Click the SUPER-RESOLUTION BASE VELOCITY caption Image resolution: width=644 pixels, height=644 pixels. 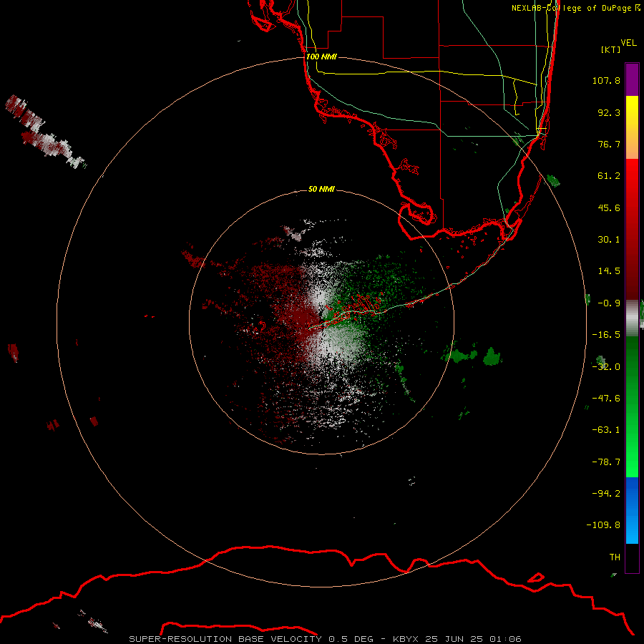[227, 639]
